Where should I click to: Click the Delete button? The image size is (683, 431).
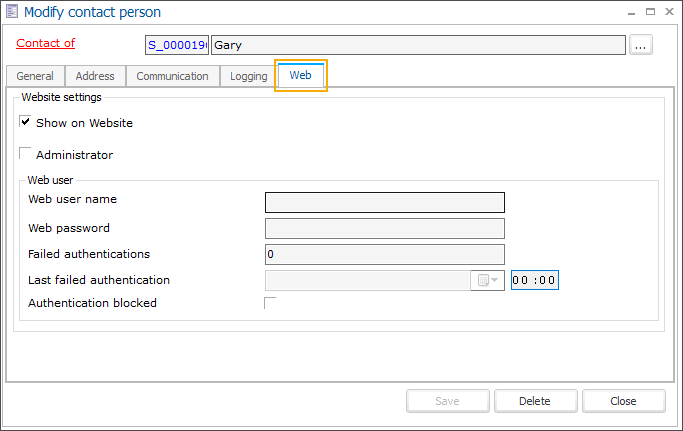pos(535,401)
